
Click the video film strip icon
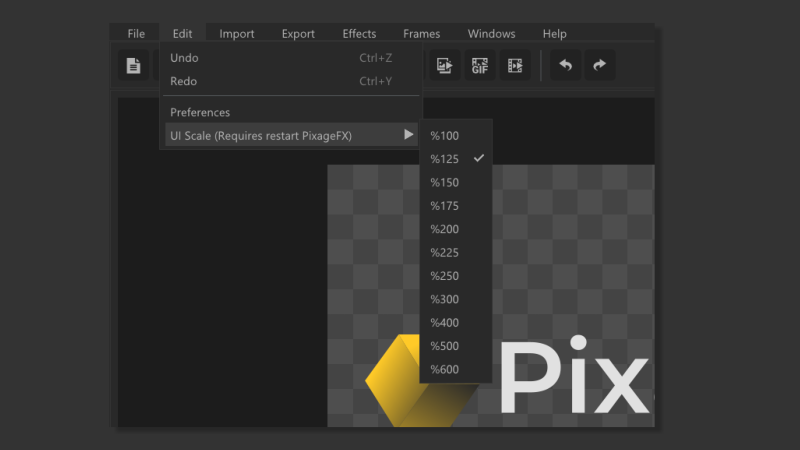[515, 66]
